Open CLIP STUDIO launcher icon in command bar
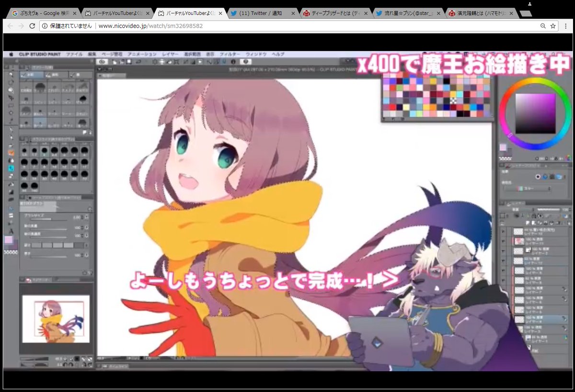This screenshot has width=575, height=392. pos(102,62)
